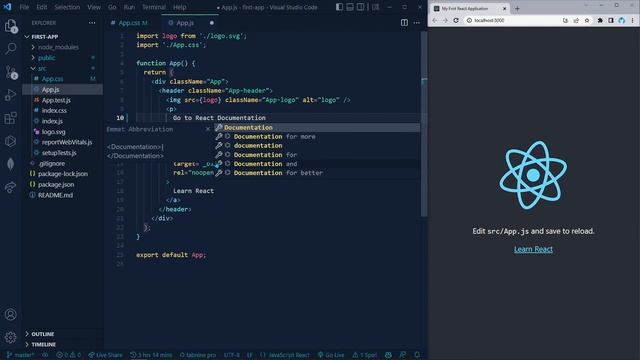Go back in the browser window
The width and height of the screenshot is (640, 360).
pos(434,20)
